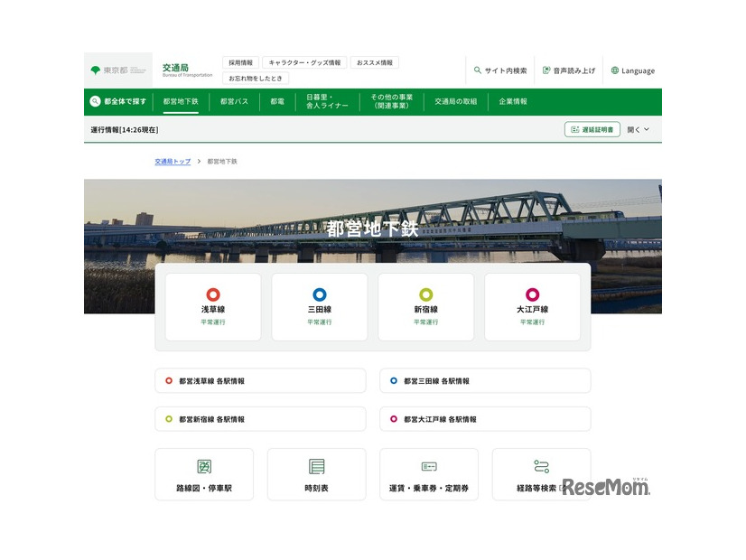Click the 経路等検索 route icon
The height and width of the screenshot is (560, 746).
tap(541, 466)
